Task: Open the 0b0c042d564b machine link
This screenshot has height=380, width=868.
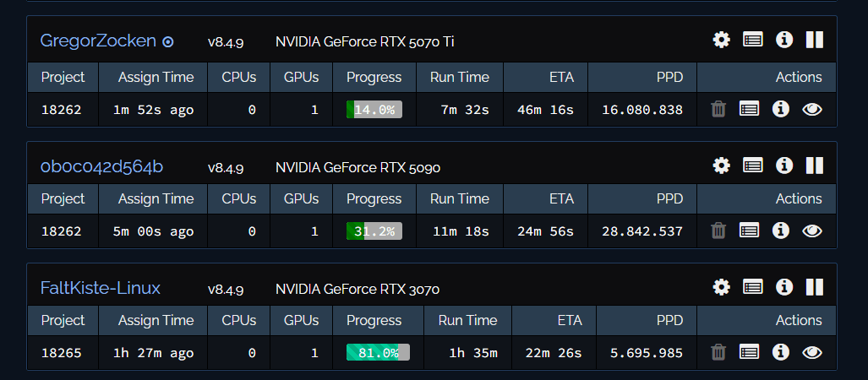Action: (101, 166)
